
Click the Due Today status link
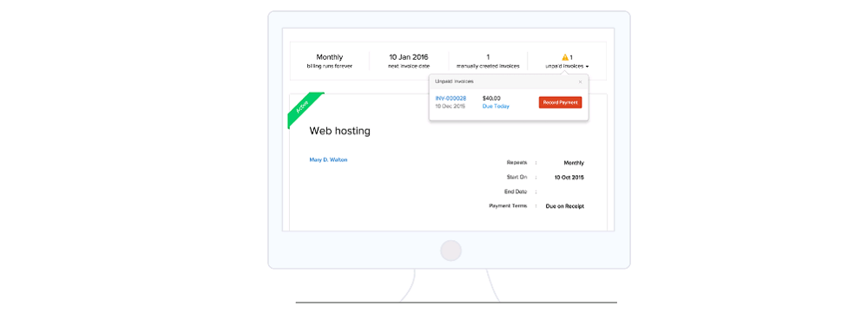(x=496, y=107)
